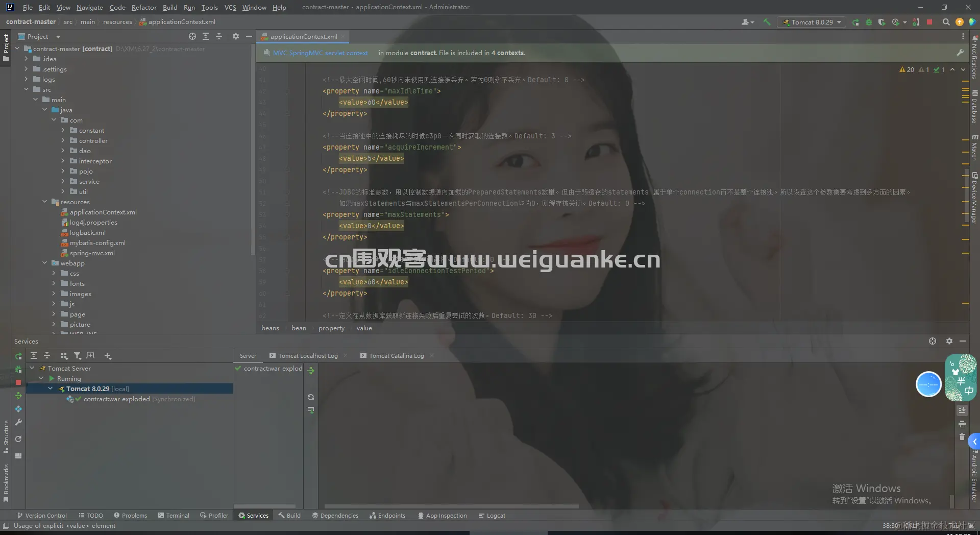Click Open in New Tab in Services toolbar
The width and height of the screenshot is (980, 535).
pos(90,355)
